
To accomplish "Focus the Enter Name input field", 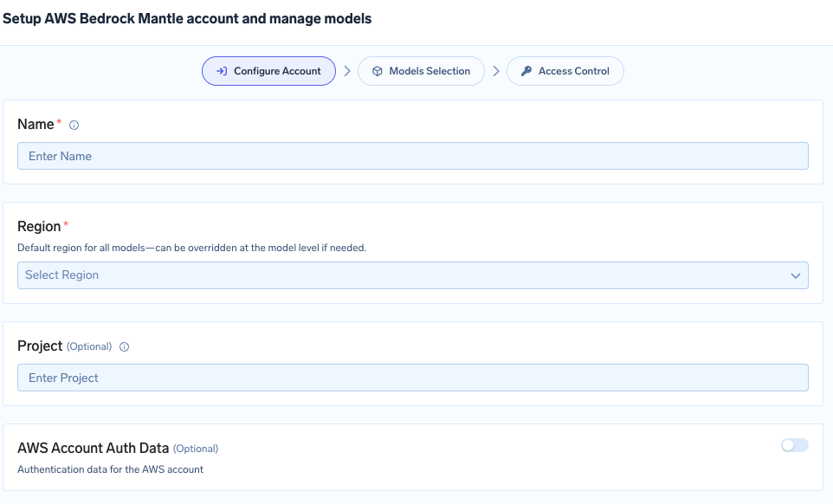I will [x=413, y=156].
